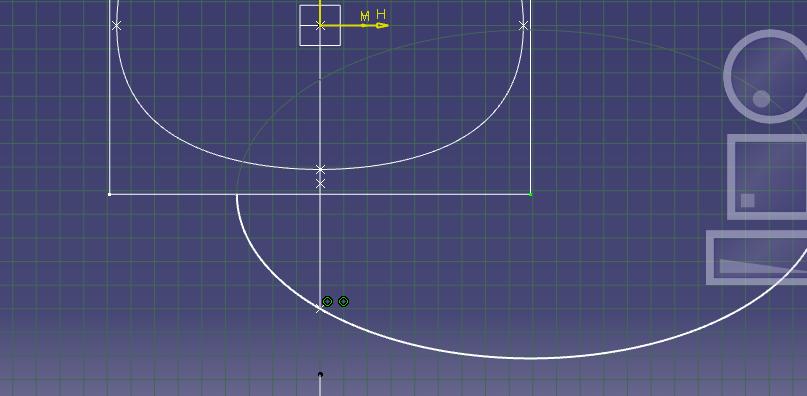Click the small dot inside the circle watermark
The height and width of the screenshot is (396, 807).
tap(761, 99)
